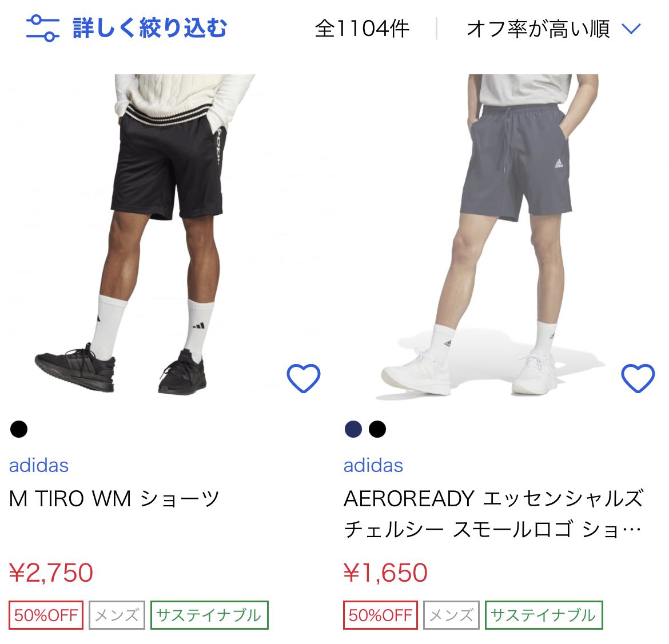Open adidas brand link under black shorts
669x644 pixels.
coord(39,465)
